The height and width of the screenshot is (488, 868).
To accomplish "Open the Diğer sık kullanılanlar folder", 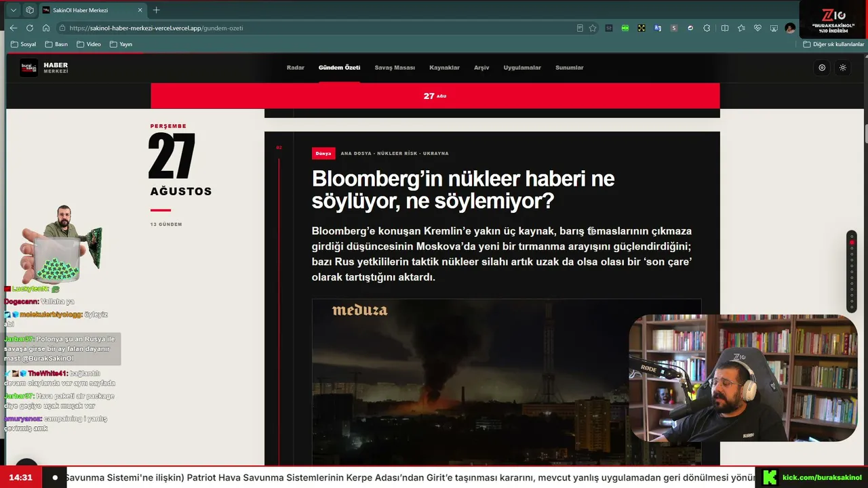I will [833, 44].
